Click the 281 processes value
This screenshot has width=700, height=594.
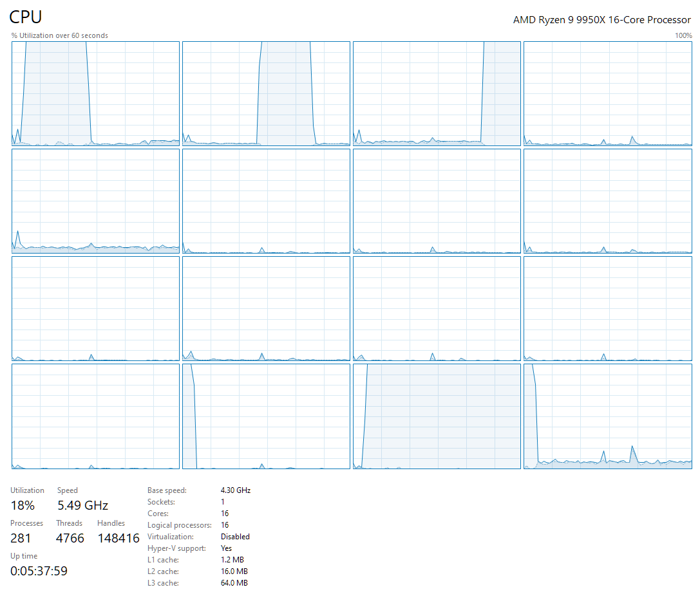pos(21,538)
